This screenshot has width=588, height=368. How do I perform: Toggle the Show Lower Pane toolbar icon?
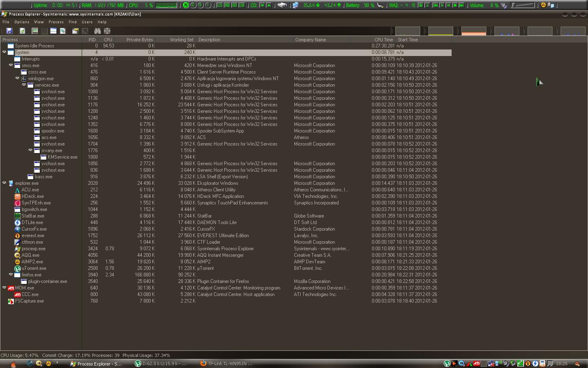53,31
